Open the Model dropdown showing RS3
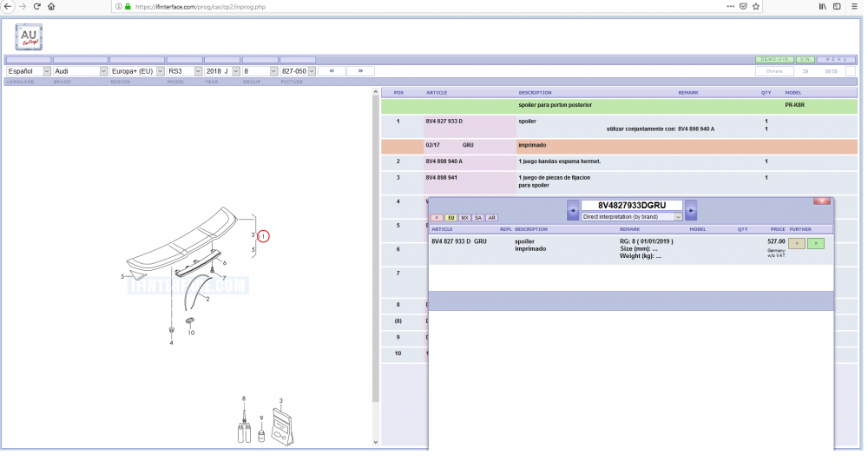The image size is (868, 468). coord(184,71)
